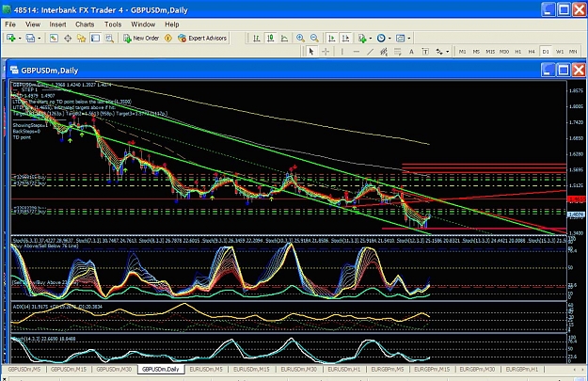Pick the trendline drawing tool
The height and width of the screenshot is (381, 588).
coord(370,52)
